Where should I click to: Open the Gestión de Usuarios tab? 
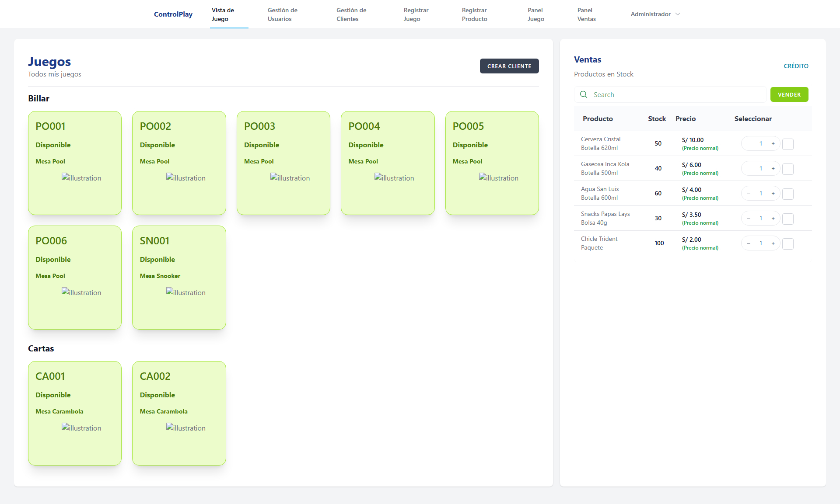point(282,14)
